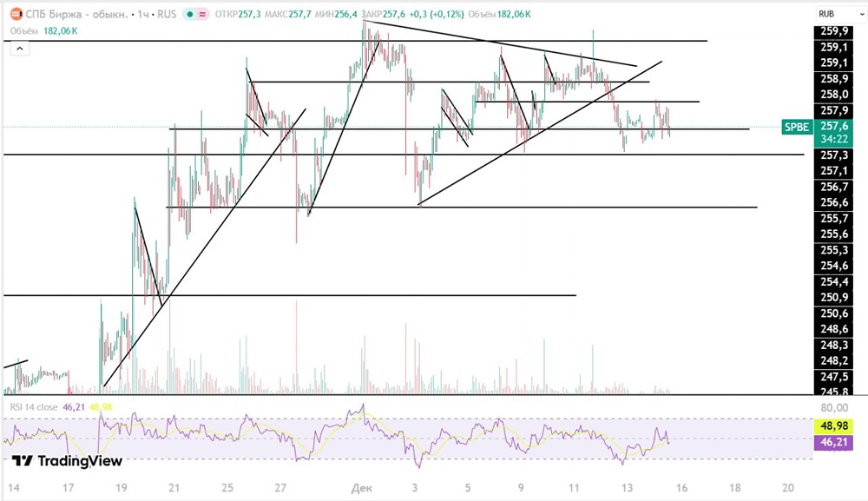Click the symbol title СПБ Биржа - обыкн.

pos(77,15)
